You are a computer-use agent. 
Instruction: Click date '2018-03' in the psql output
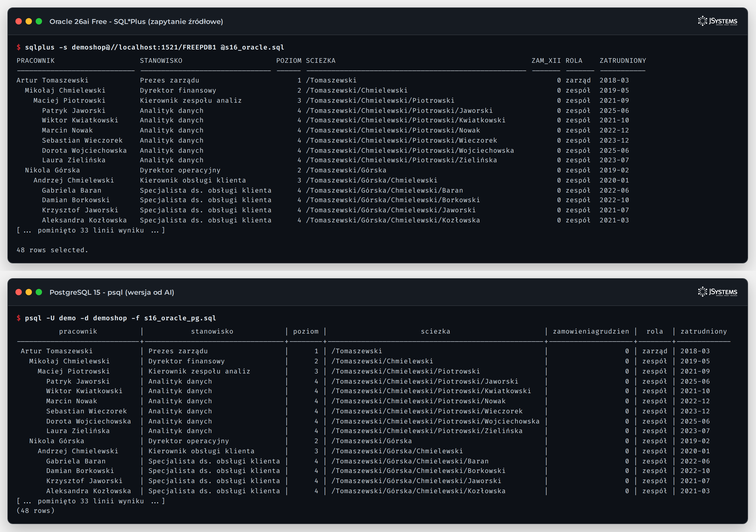(695, 351)
